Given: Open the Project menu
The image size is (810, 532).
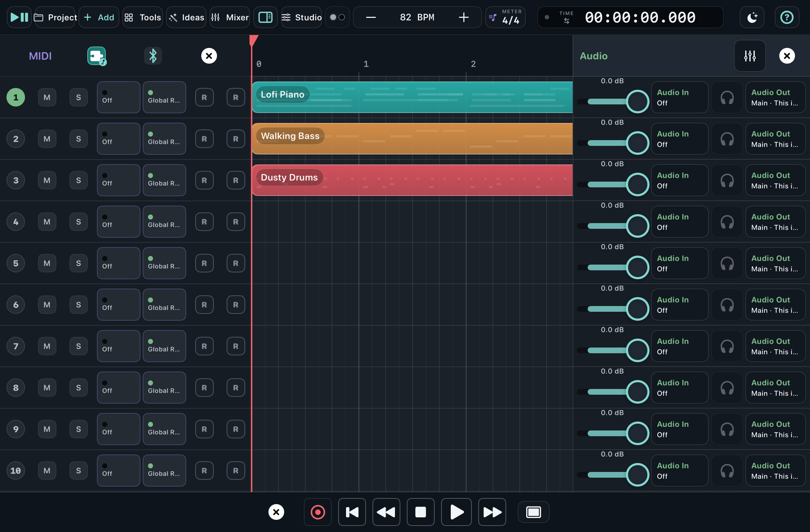Looking at the screenshot, I should [x=55, y=17].
